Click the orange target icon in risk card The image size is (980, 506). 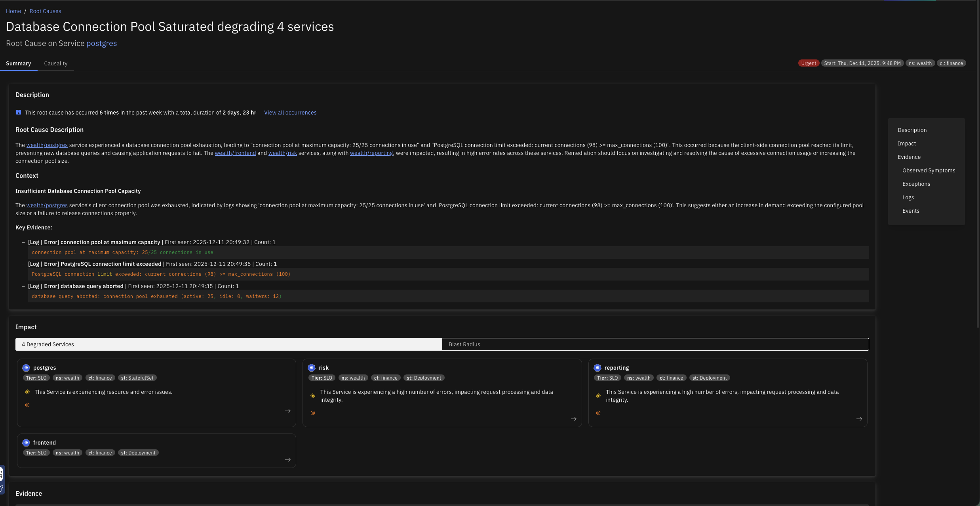pyautogui.click(x=313, y=413)
